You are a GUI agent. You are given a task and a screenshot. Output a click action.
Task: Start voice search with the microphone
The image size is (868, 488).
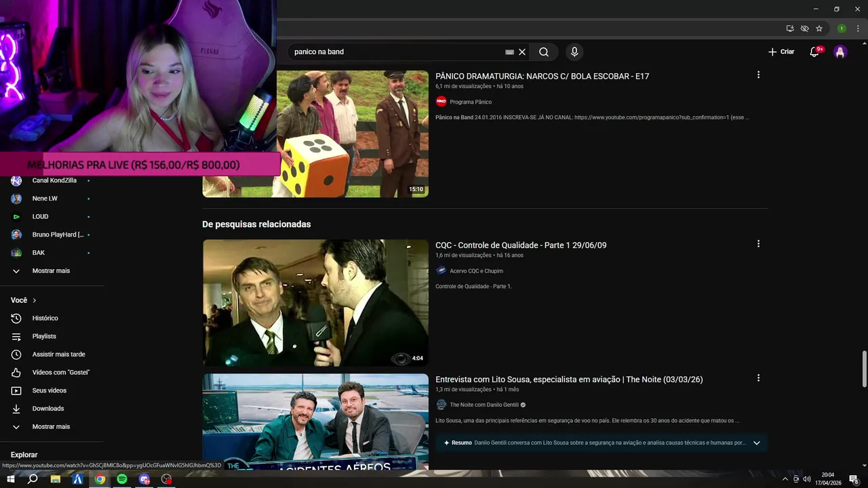(574, 52)
